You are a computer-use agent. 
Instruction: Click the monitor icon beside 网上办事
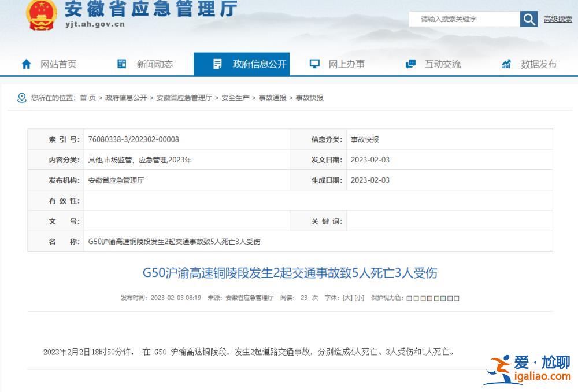pyautogui.click(x=314, y=64)
